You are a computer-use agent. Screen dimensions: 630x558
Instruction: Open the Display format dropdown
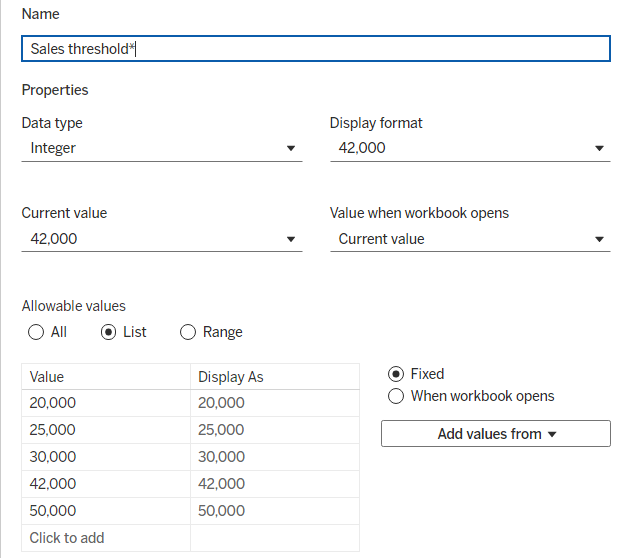470,148
